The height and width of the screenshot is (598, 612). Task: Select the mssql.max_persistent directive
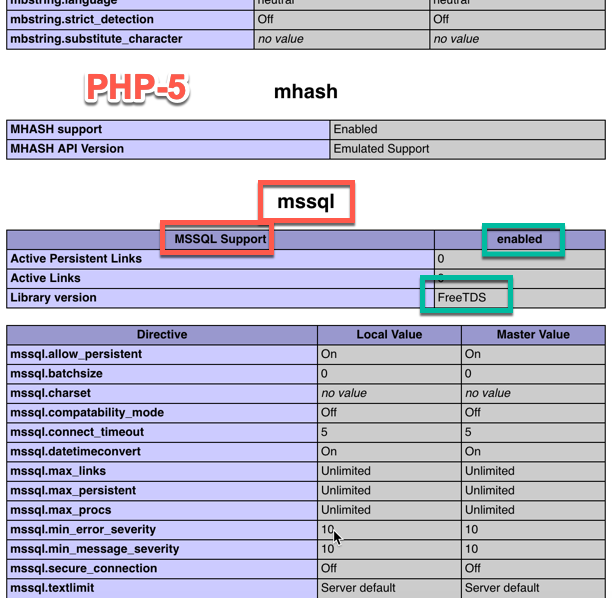(162, 491)
